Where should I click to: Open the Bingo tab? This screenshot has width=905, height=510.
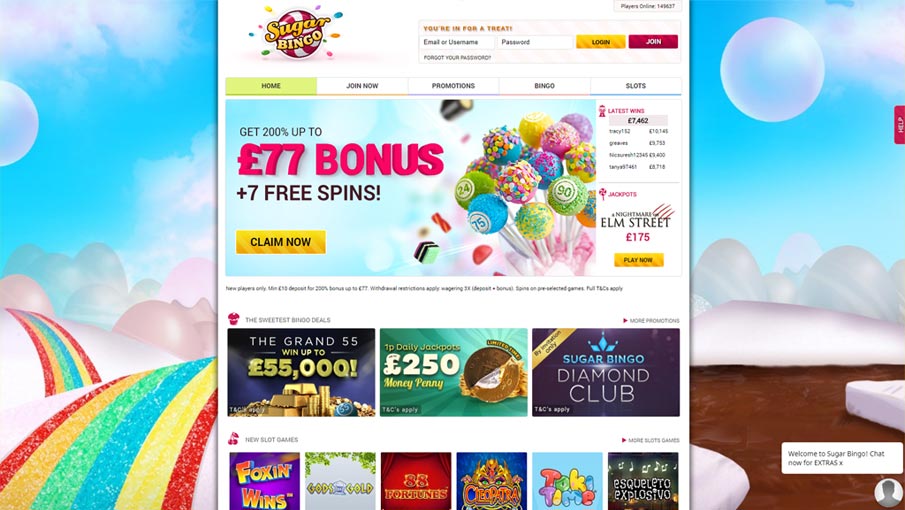tap(544, 86)
